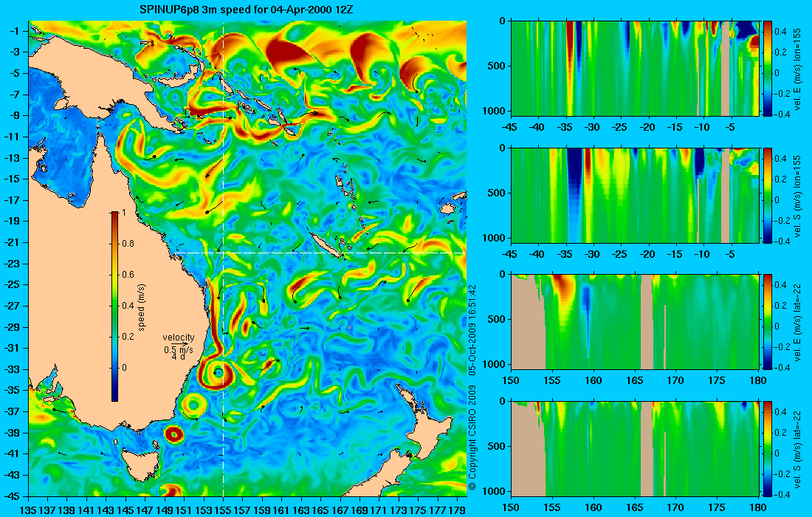Click colorbar of vel. E lat=-22 panel
This screenshot has height=517, width=812.
coord(767,322)
